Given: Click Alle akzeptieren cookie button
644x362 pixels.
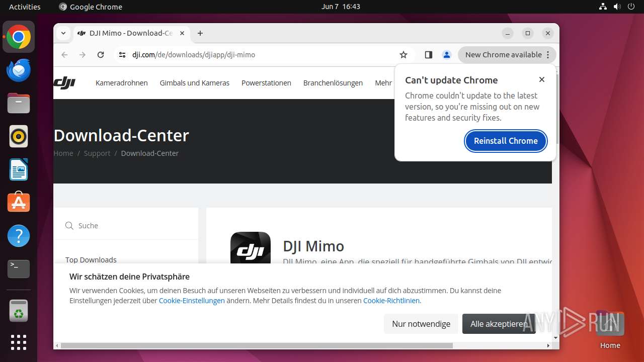Looking at the screenshot, I should [499, 324].
